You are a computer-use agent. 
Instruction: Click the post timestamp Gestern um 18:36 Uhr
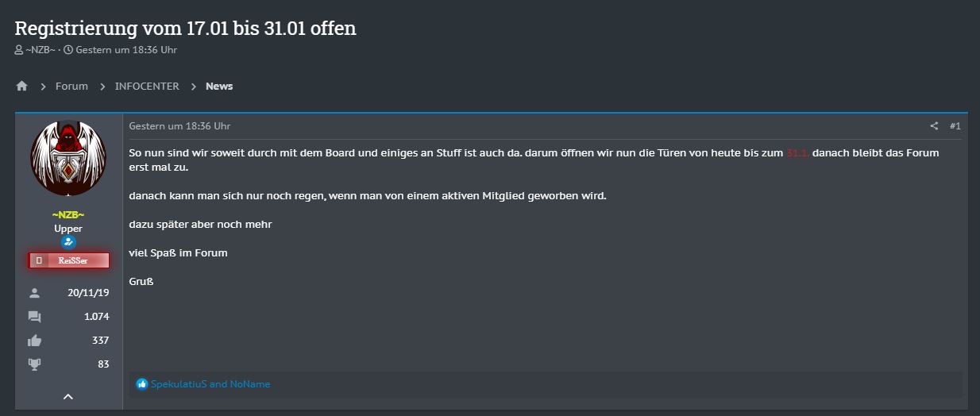179,126
